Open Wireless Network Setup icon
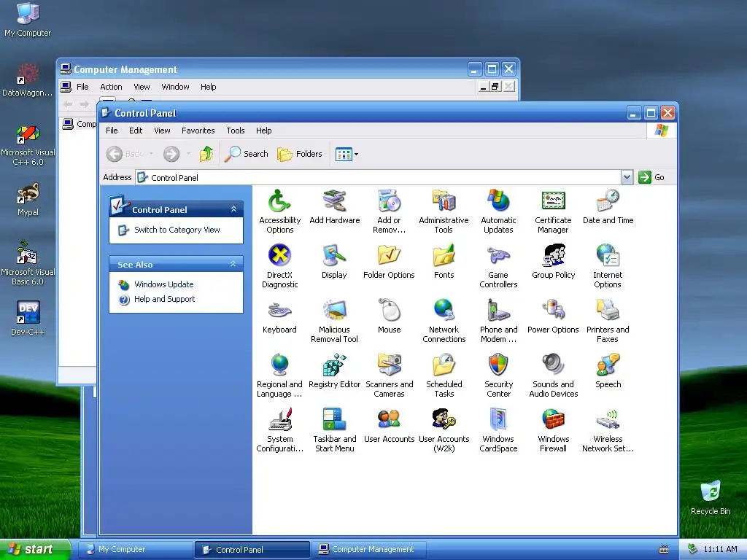This screenshot has width=747, height=560. click(608, 430)
